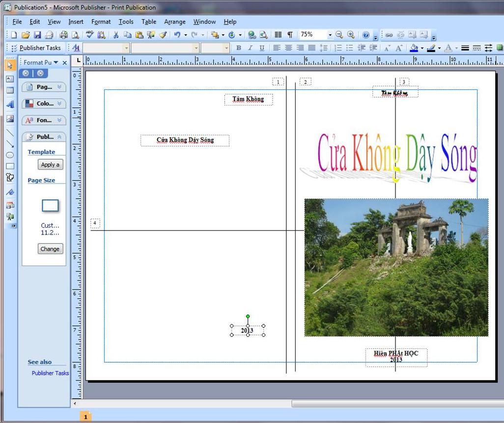Image resolution: width=504 pixels, height=423 pixels.
Task: Open the style dropdown
Action: pos(126,48)
